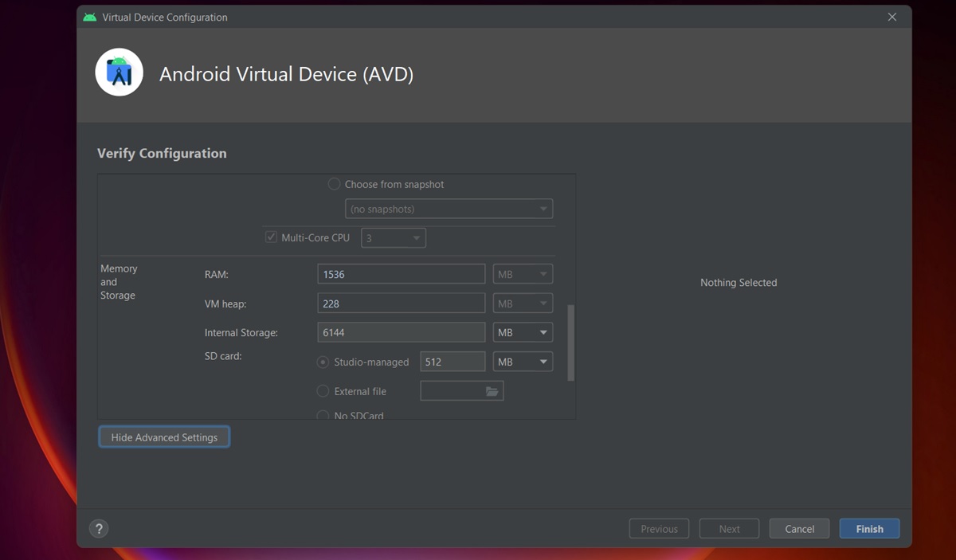Select External file radio button
This screenshot has height=560, width=956.
point(323,391)
